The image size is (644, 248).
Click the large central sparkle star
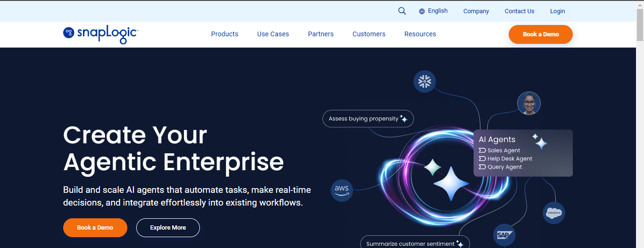451,183
